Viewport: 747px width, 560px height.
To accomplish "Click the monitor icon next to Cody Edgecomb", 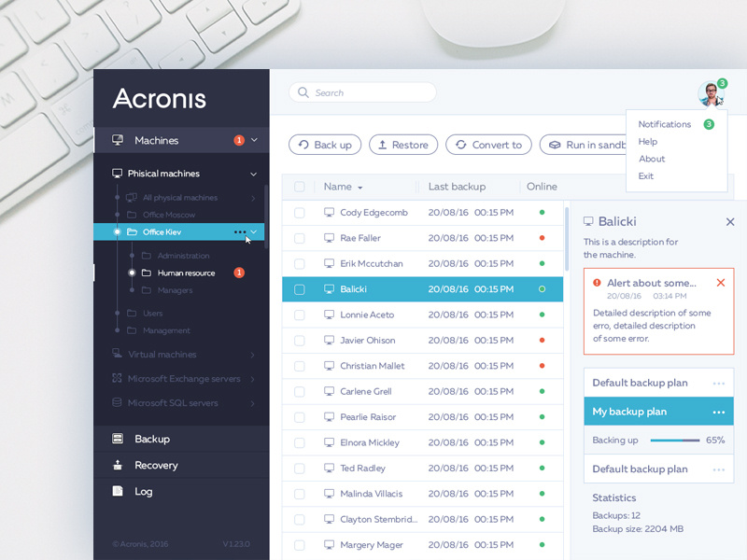I will point(329,212).
